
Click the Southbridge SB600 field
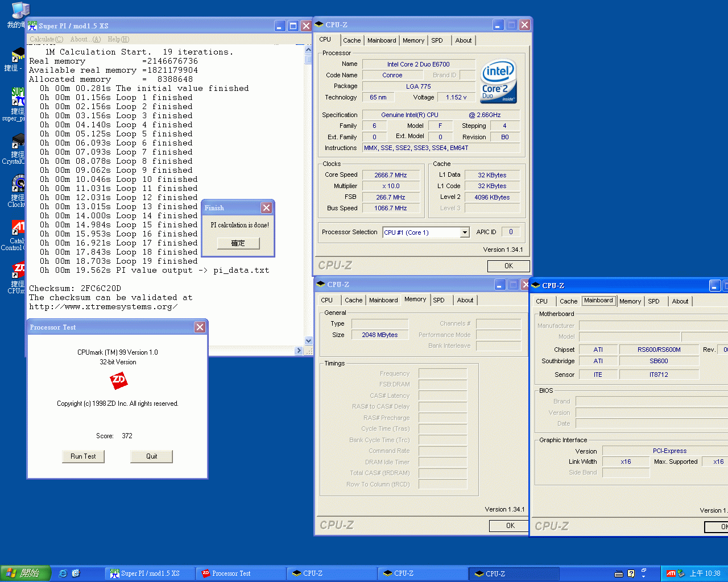(659, 361)
